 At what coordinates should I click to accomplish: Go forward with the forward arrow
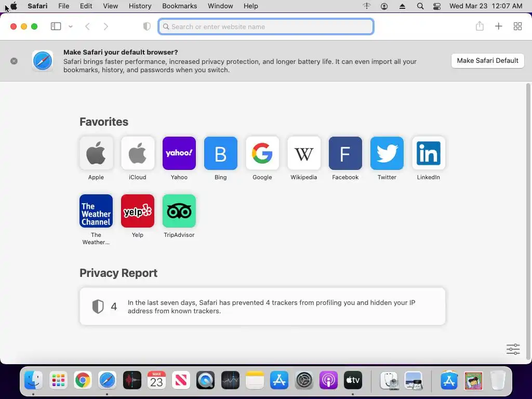106,26
